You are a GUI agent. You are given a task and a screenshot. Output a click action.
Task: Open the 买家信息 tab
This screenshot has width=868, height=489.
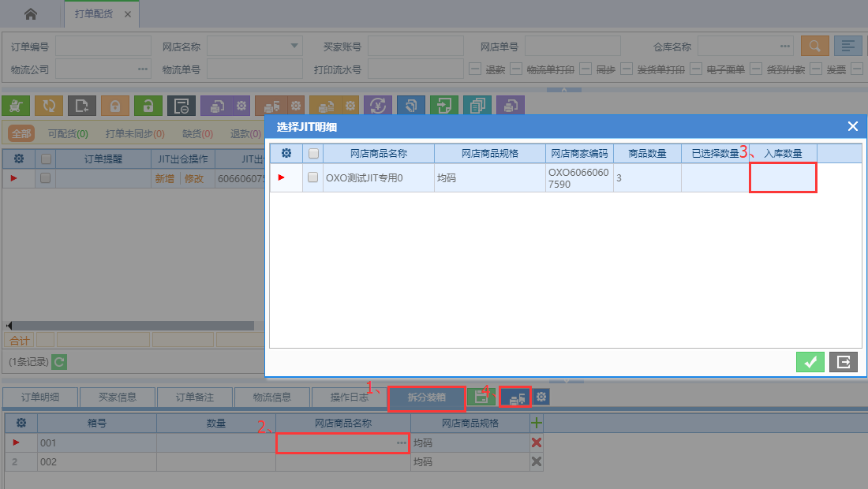tap(117, 398)
